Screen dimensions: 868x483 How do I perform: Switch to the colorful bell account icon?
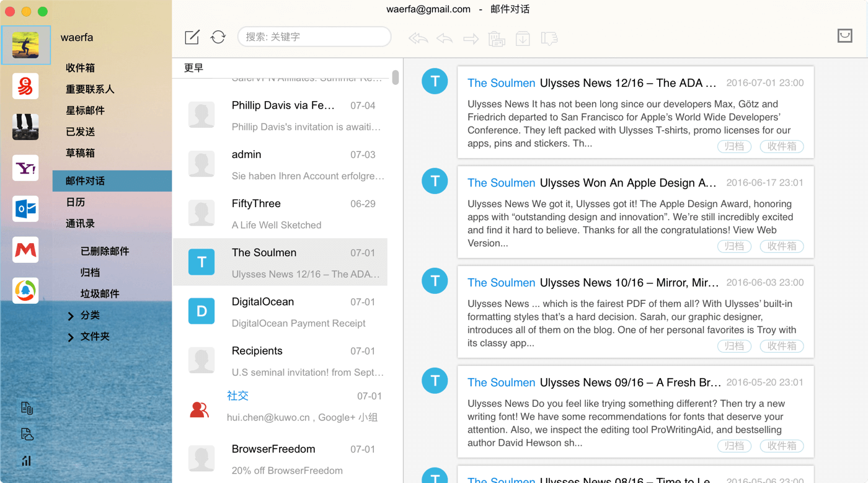point(25,291)
